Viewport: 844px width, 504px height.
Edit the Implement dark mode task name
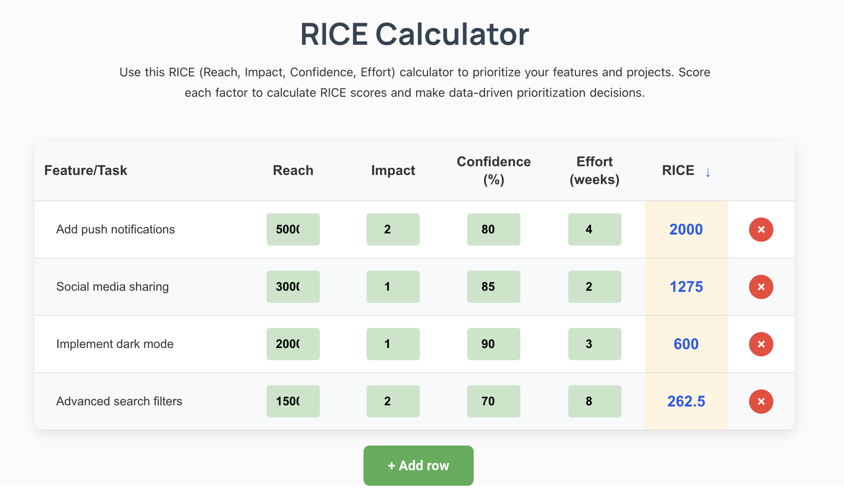pyautogui.click(x=115, y=344)
